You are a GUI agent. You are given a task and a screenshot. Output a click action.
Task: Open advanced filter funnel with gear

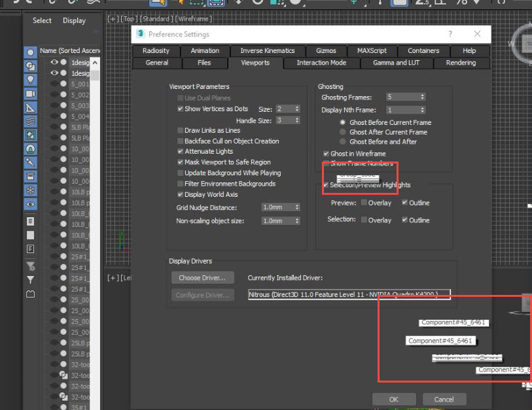31,266
